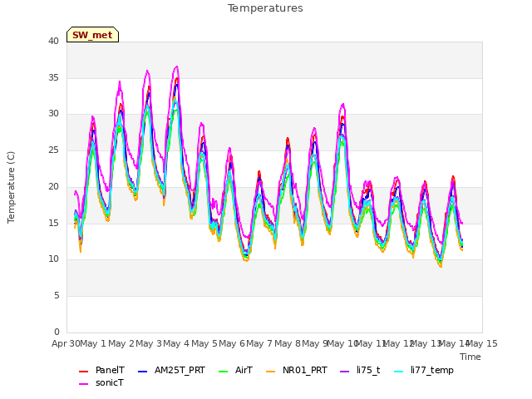Click the May 8 x-axis label

[x=288, y=343]
